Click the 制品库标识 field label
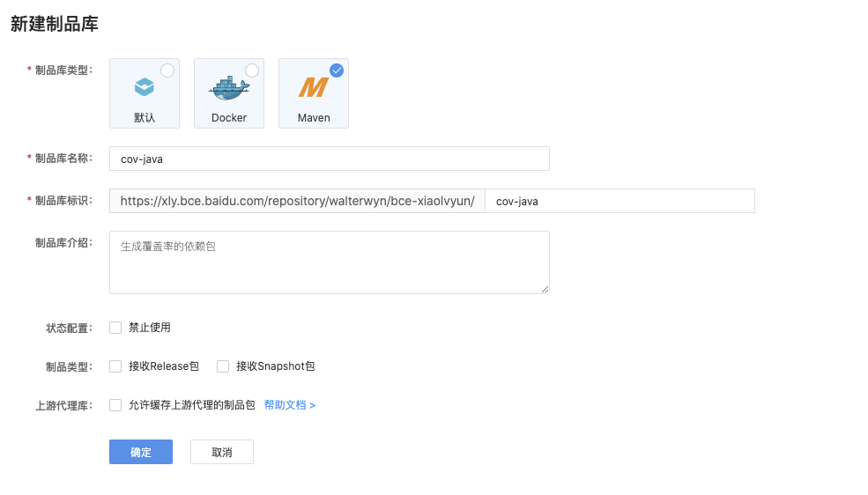The width and height of the screenshot is (868, 495). 63,200
